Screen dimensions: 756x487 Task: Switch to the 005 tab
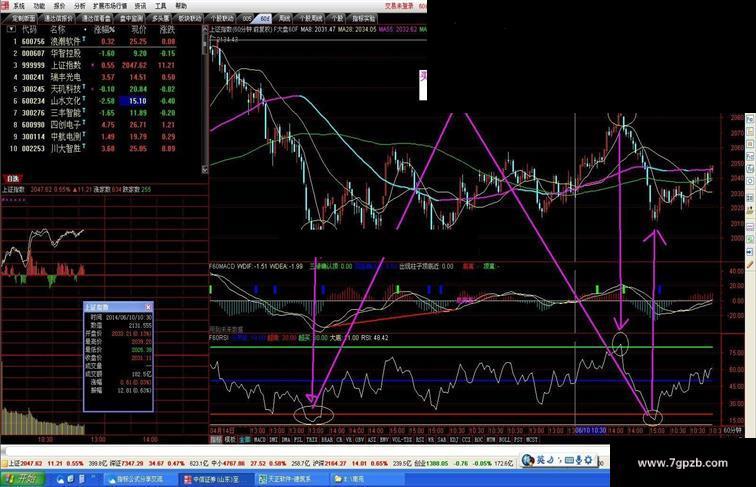click(x=246, y=18)
